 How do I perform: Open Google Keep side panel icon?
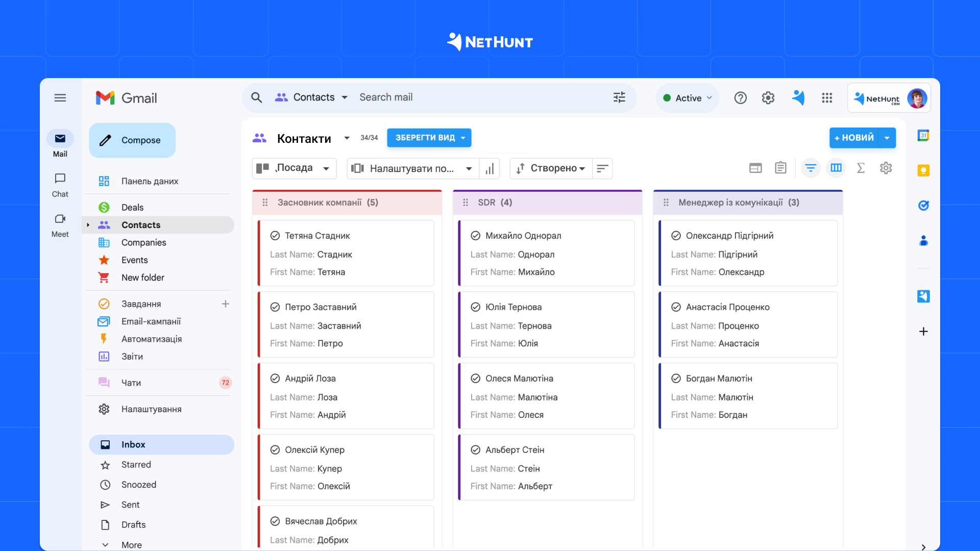(x=923, y=170)
